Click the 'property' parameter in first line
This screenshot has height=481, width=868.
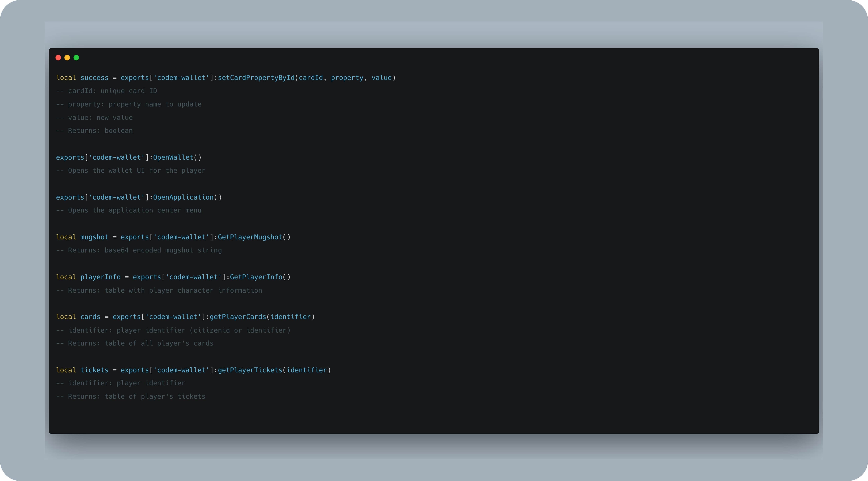point(347,78)
